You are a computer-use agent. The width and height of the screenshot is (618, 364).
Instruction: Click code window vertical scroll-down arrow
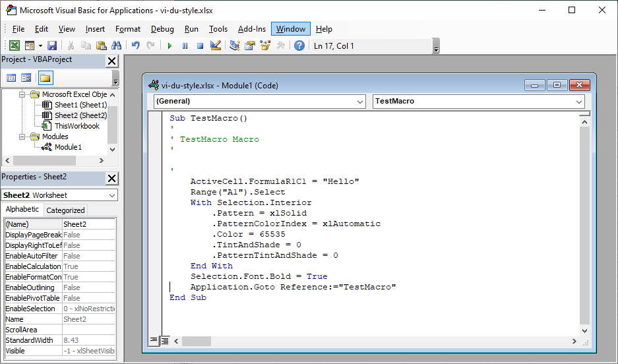584,331
